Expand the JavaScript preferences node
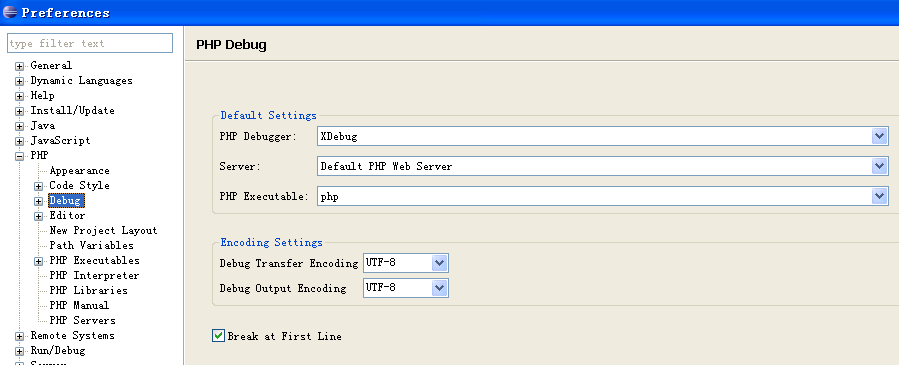Screen dimensions: 899x365 click(19, 141)
